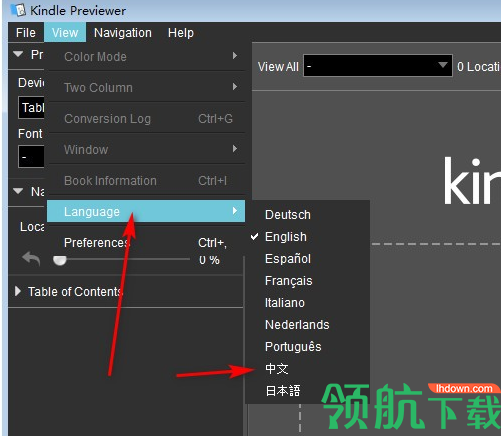Collapse the Preview panel triangle

point(18,54)
